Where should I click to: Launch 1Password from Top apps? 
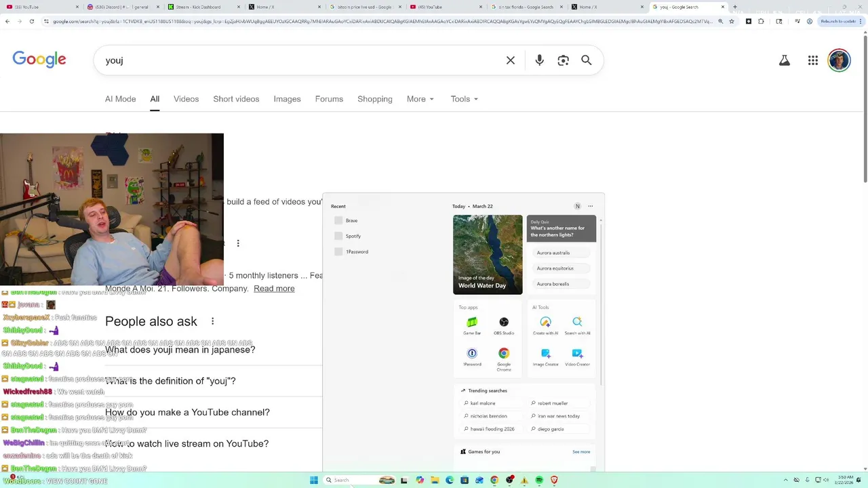pyautogui.click(x=472, y=357)
